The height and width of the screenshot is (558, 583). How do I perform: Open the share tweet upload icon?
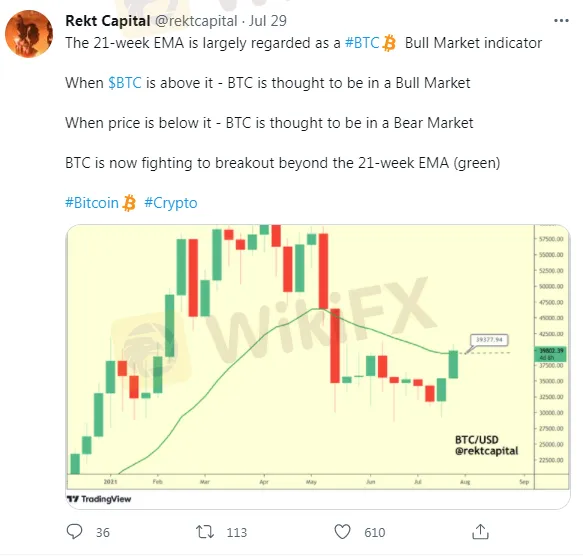point(480,532)
